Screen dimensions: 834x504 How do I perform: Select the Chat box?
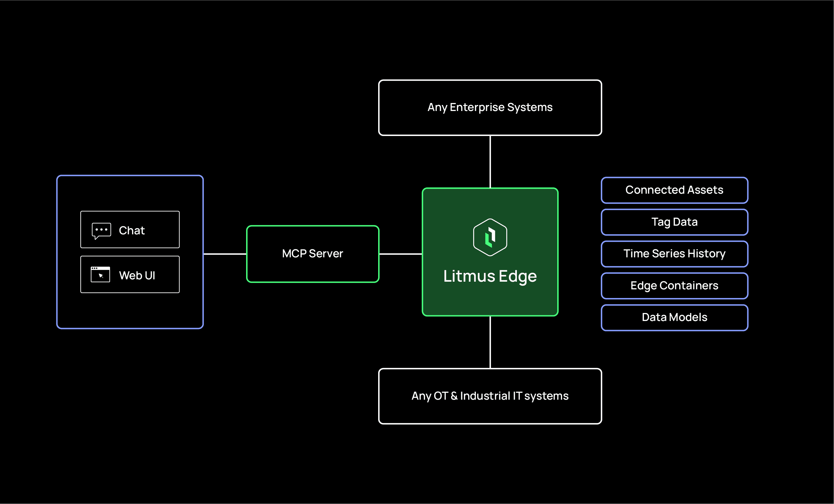coord(130,230)
